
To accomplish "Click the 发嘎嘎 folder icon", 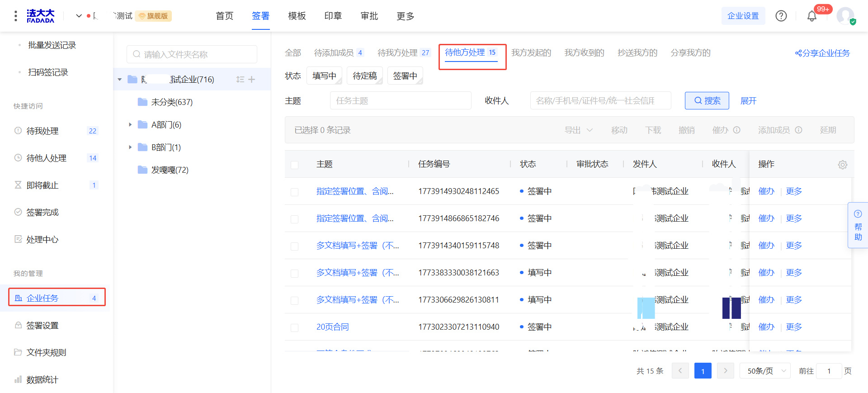I will 143,170.
